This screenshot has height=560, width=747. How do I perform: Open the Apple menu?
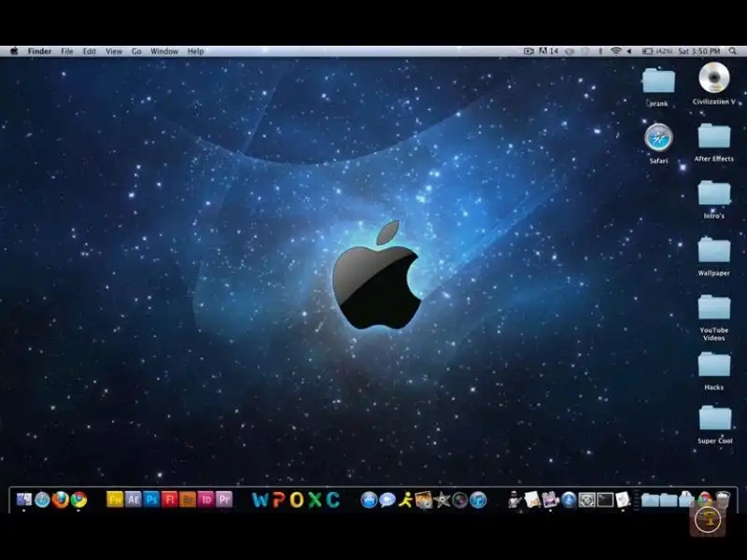click(14, 51)
